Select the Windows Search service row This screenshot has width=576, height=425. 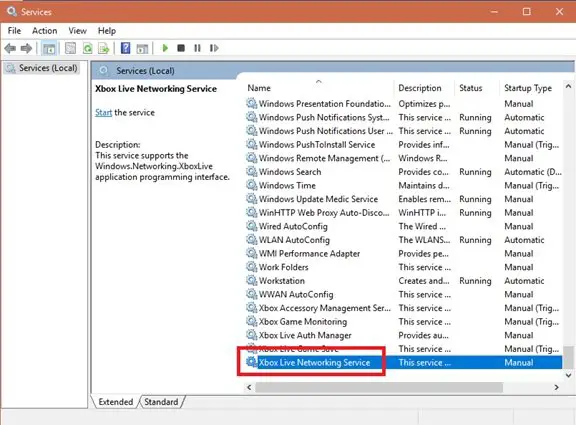point(403,172)
